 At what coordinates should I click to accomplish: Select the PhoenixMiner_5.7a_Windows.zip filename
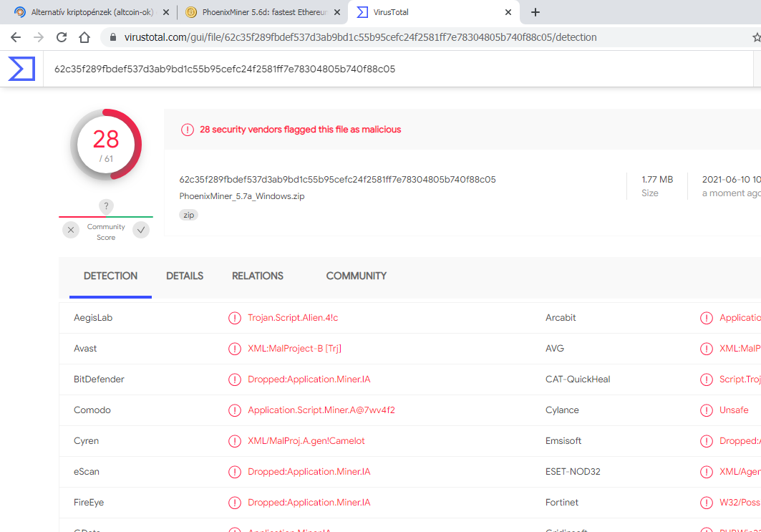coord(242,196)
